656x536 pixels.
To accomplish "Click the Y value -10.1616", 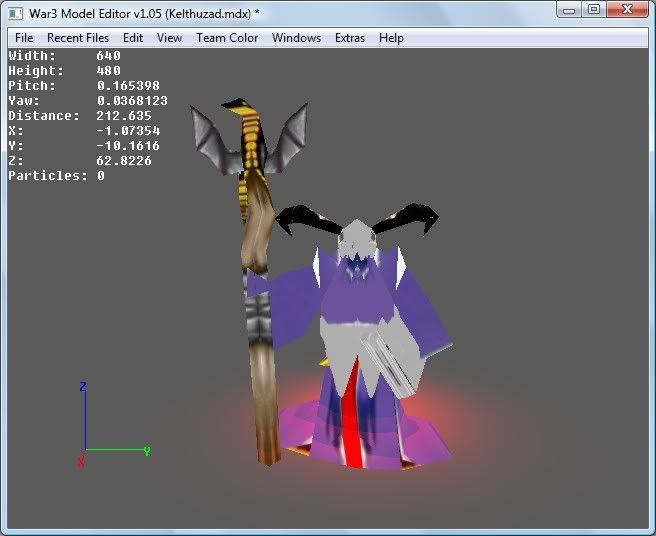I will [x=128, y=146].
